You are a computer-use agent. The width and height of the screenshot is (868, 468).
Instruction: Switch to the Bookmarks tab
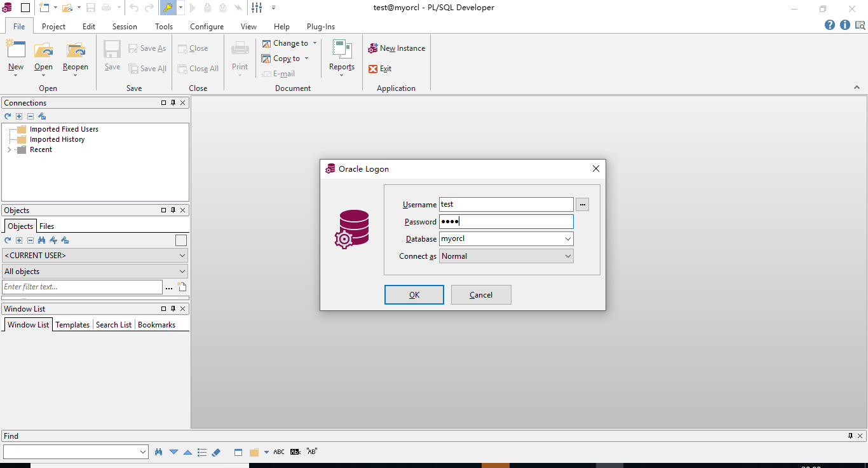click(156, 325)
